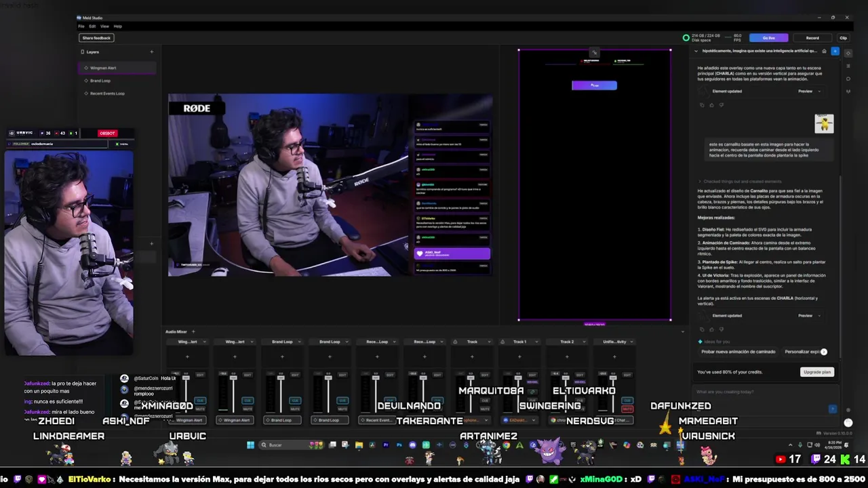Open the home icon in chat header

point(824,51)
